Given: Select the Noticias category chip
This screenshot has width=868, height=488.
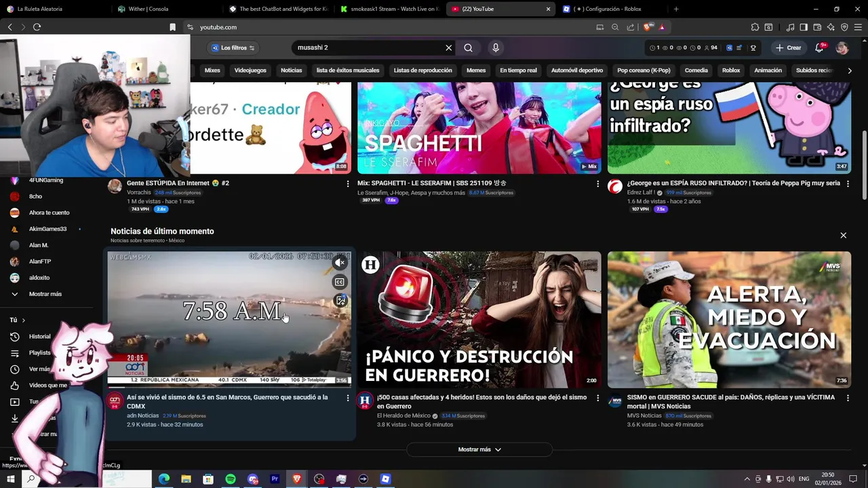Looking at the screenshot, I should coord(291,70).
